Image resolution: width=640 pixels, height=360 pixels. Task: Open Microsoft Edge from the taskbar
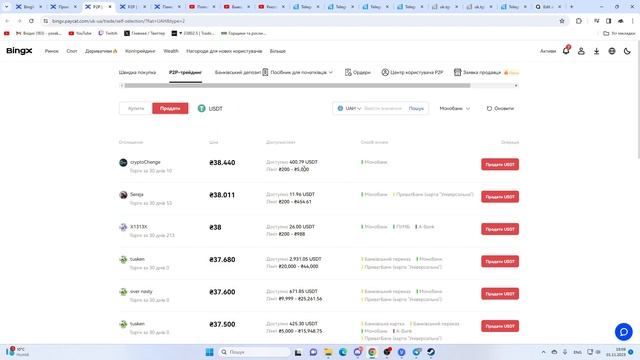click(x=343, y=352)
